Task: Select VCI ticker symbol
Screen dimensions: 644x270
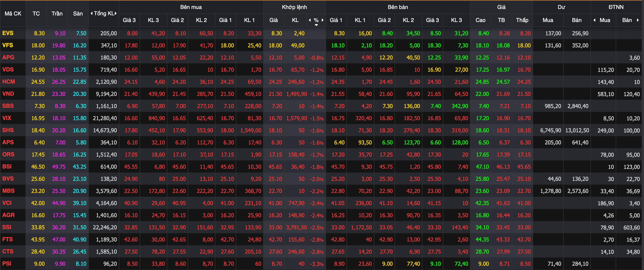Action: [7, 203]
